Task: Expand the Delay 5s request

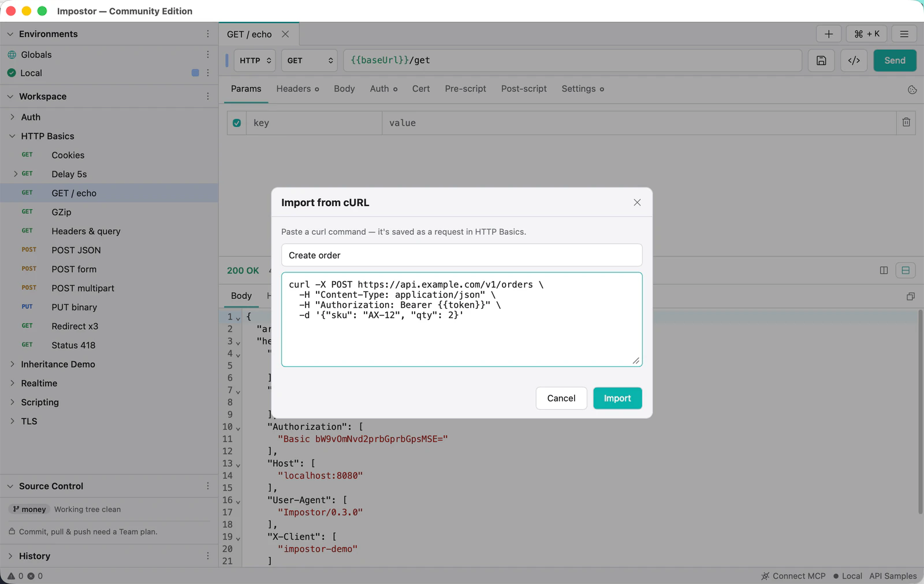Action: click(16, 174)
